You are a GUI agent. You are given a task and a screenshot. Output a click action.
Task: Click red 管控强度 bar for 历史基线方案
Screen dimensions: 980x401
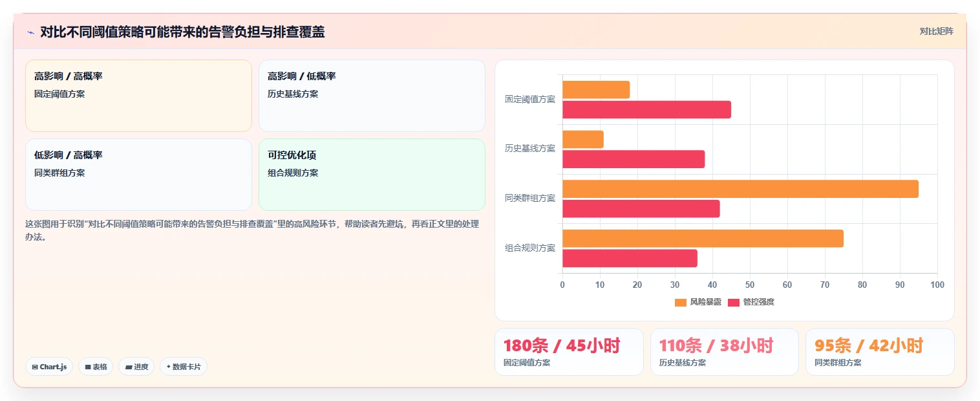coord(634,159)
